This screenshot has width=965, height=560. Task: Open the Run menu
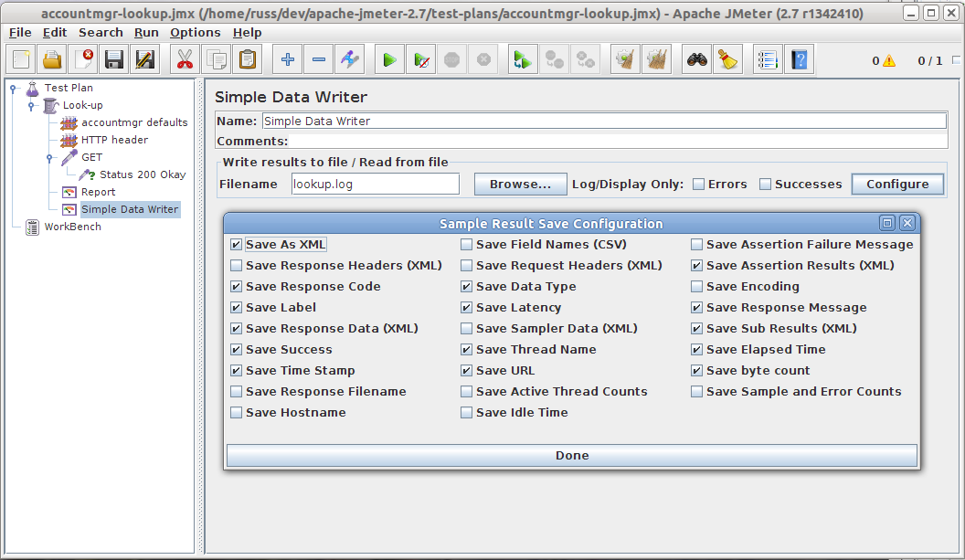coord(146,33)
